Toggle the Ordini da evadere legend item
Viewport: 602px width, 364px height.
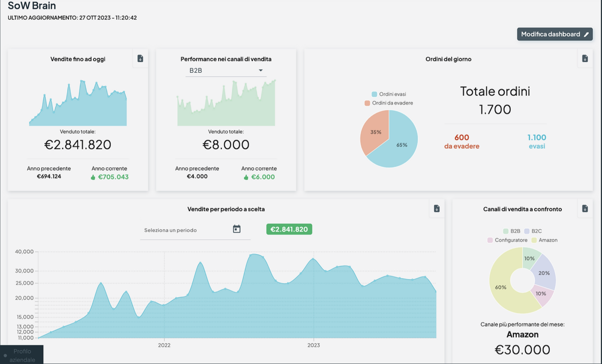389,103
